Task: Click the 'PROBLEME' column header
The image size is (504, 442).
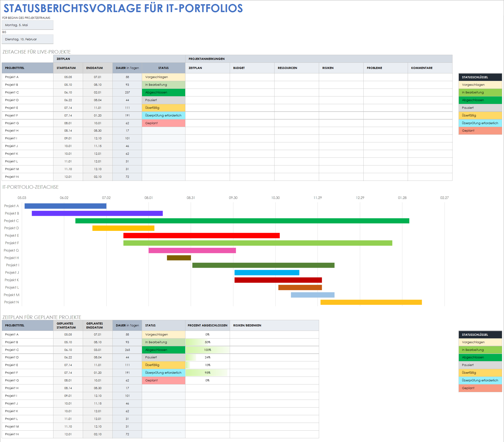Action: coord(385,68)
